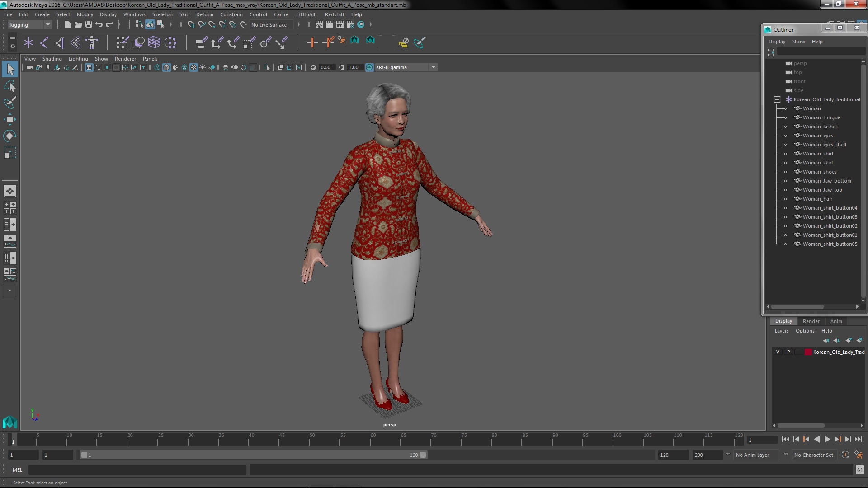Activate the Paint Selection tool
This screenshot has height=488, width=868.
tap(10, 103)
